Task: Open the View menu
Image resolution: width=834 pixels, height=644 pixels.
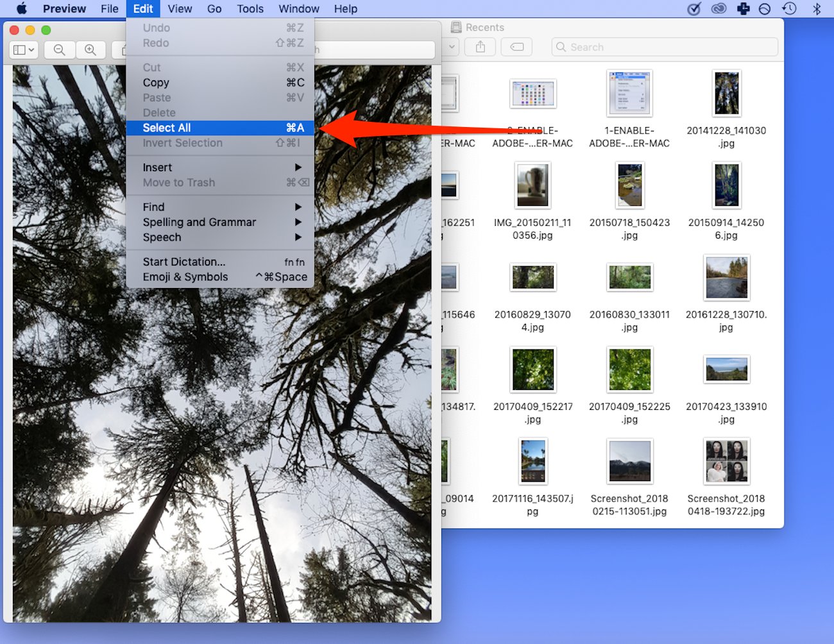Action: point(180,8)
